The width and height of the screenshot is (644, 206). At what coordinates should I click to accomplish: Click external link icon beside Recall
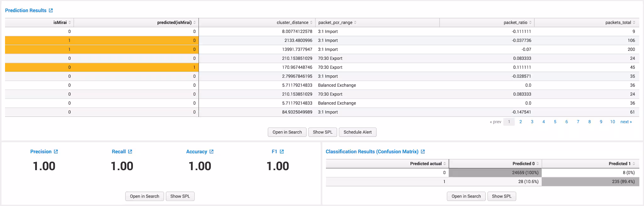pos(130,152)
